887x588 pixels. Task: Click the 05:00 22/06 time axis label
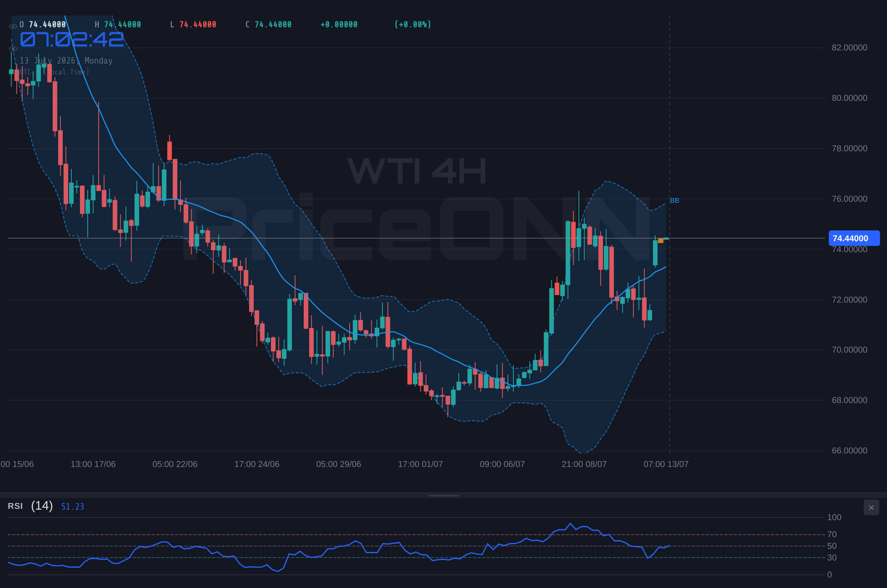coord(175,464)
